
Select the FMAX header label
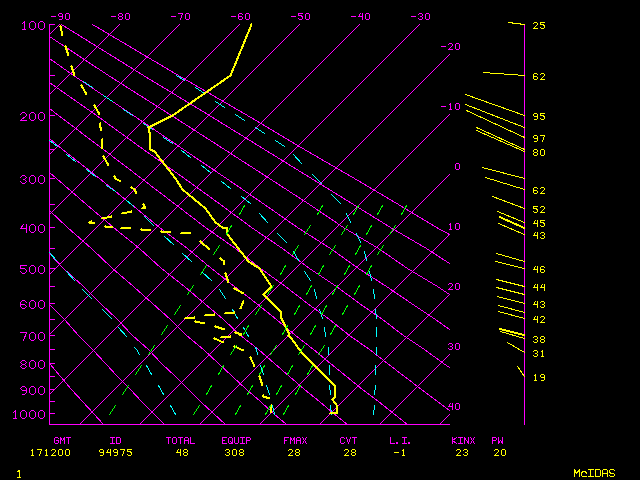point(295,440)
